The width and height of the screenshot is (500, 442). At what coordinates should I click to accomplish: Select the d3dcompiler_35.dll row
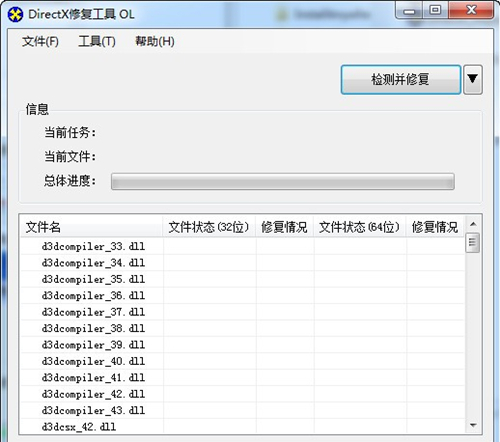(242, 279)
